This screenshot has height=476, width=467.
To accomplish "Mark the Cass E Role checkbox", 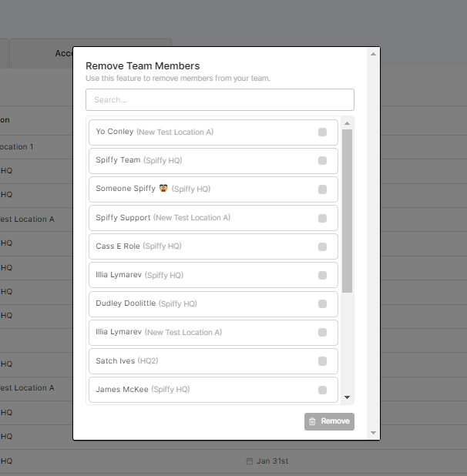I will tap(322, 246).
